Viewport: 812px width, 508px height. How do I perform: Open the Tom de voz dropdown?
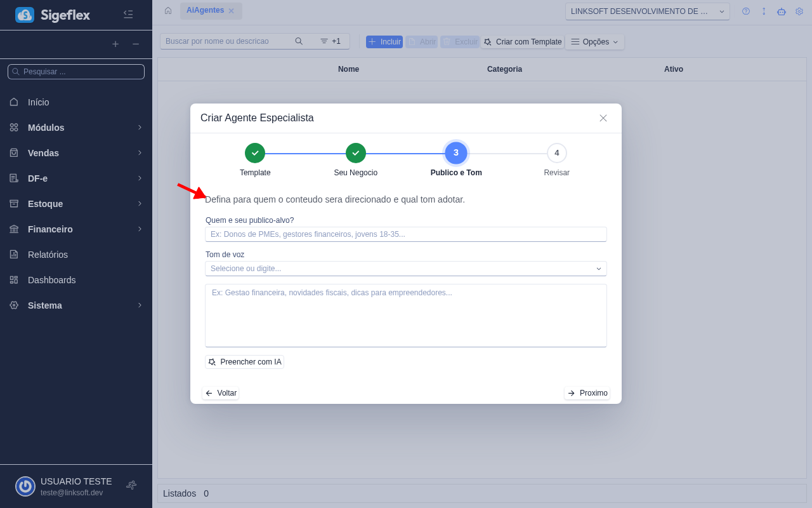point(406,269)
